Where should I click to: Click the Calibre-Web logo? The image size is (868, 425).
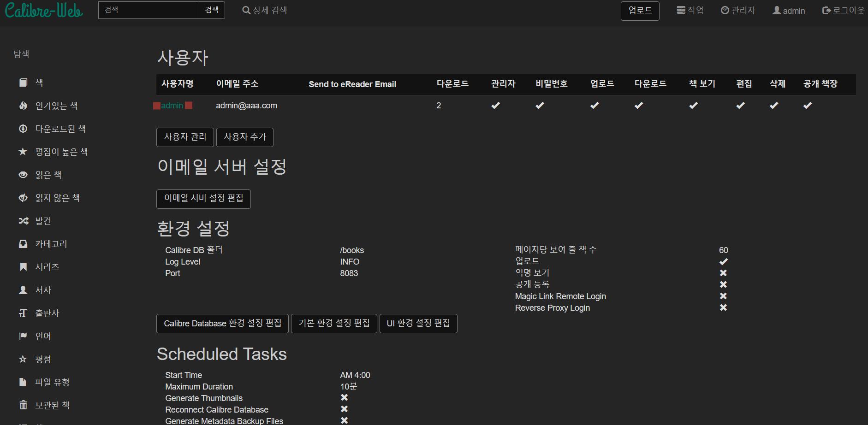pyautogui.click(x=44, y=10)
